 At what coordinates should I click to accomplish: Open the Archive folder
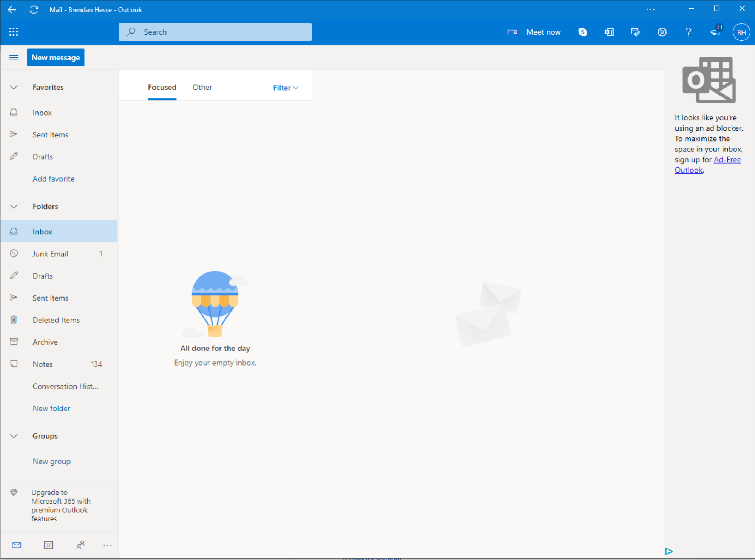pos(59,342)
